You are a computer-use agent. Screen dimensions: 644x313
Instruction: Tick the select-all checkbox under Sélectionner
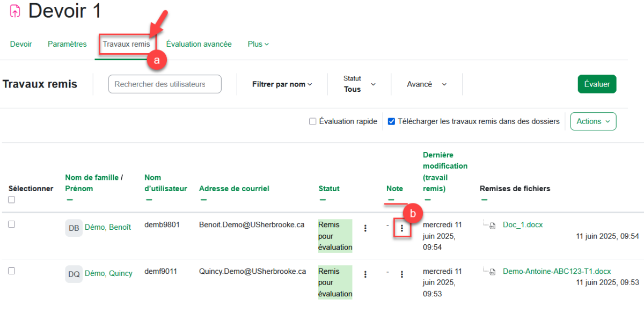(12, 200)
